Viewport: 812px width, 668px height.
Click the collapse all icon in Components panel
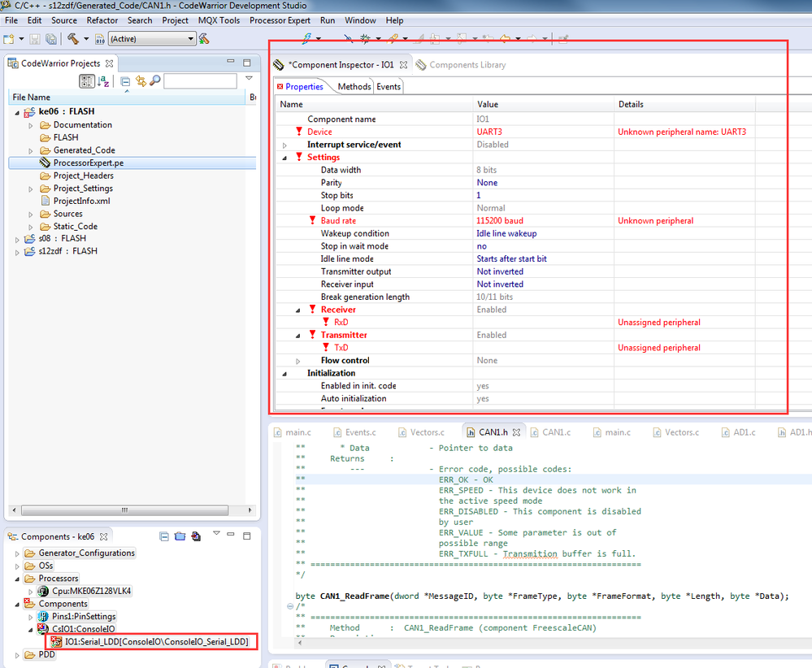tap(165, 536)
